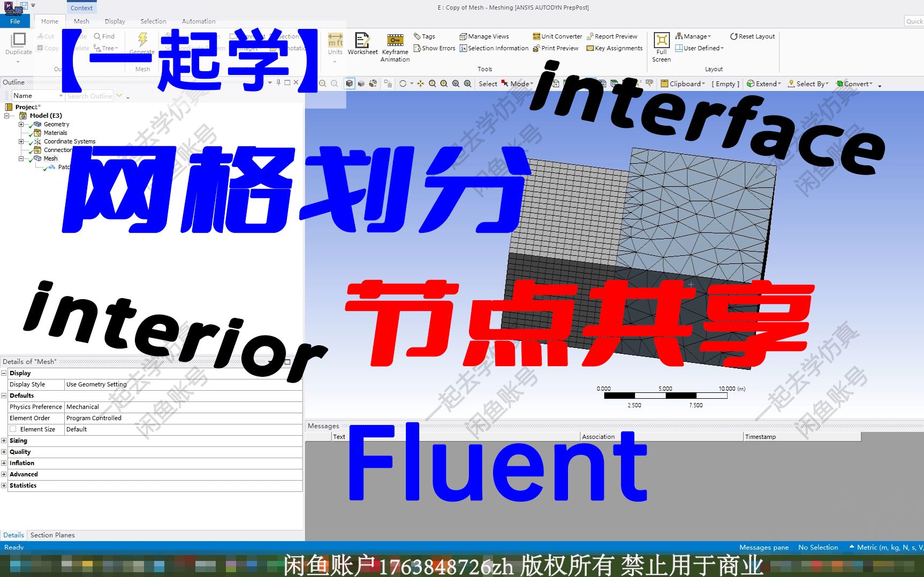
Task: Open the File menu
Action: point(15,21)
